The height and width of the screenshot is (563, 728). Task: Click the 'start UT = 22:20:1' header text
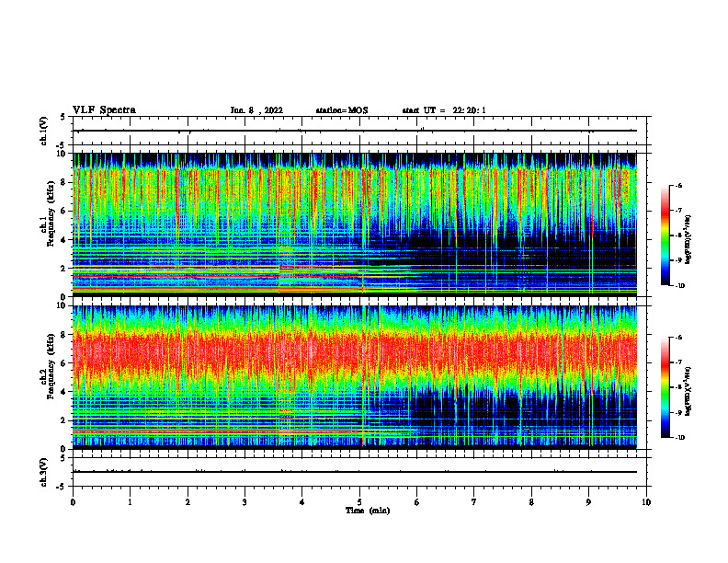(x=444, y=110)
